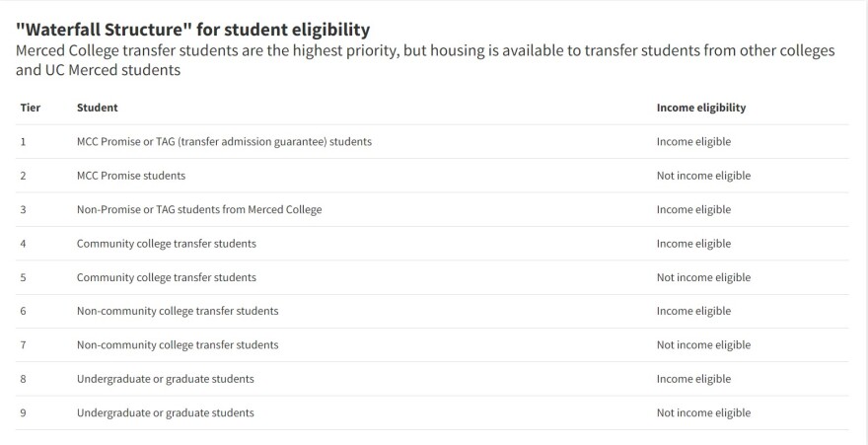868x445 pixels.
Task: Click the tier number 3 cell
Action: click(24, 210)
